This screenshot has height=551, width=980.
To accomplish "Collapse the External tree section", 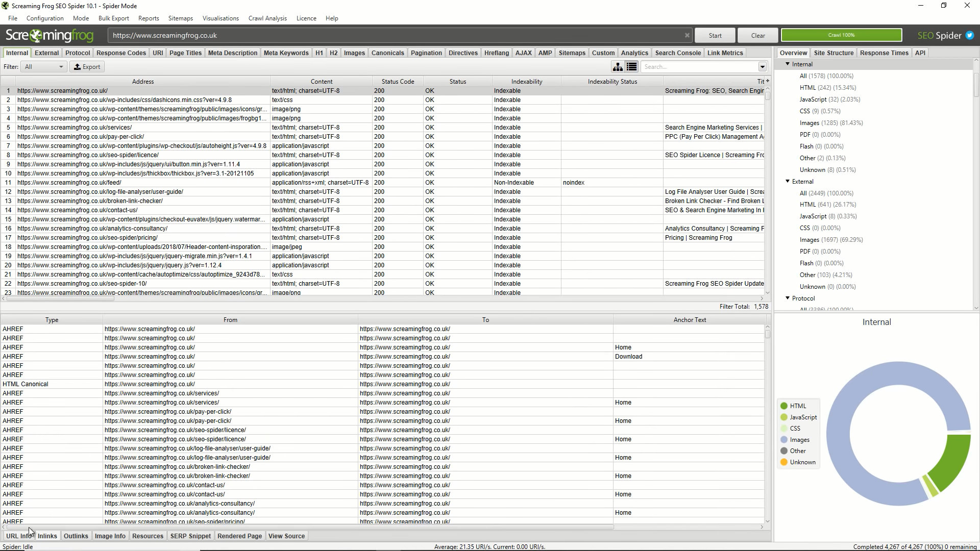I will [x=788, y=182].
